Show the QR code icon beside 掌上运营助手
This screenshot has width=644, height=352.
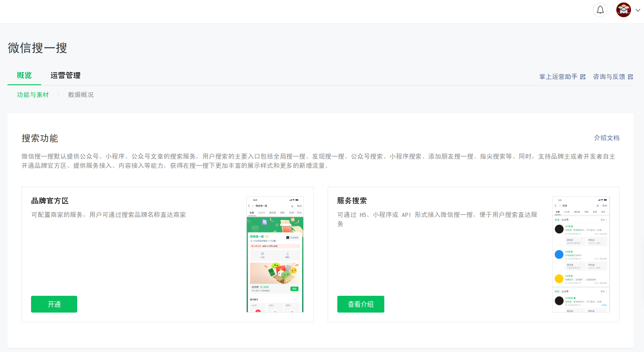pyautogui.click(x=583, y=77)
